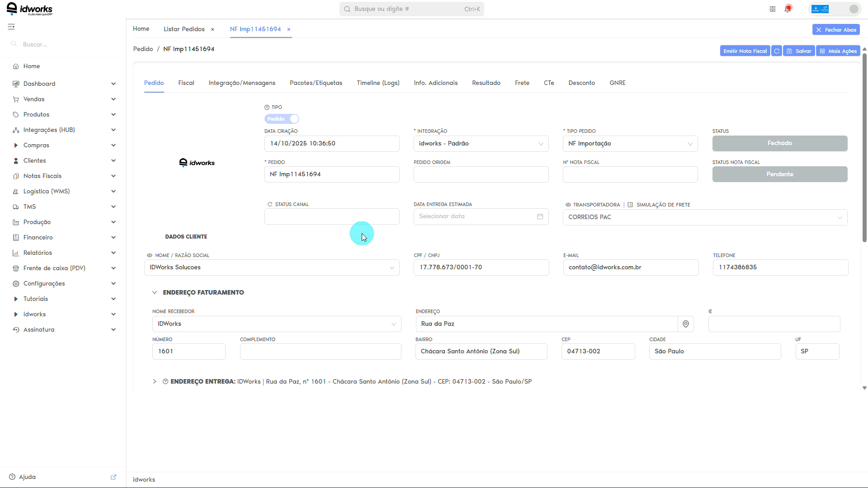
Task: Click the Ajuda external link icon
Action: [113, 477]
